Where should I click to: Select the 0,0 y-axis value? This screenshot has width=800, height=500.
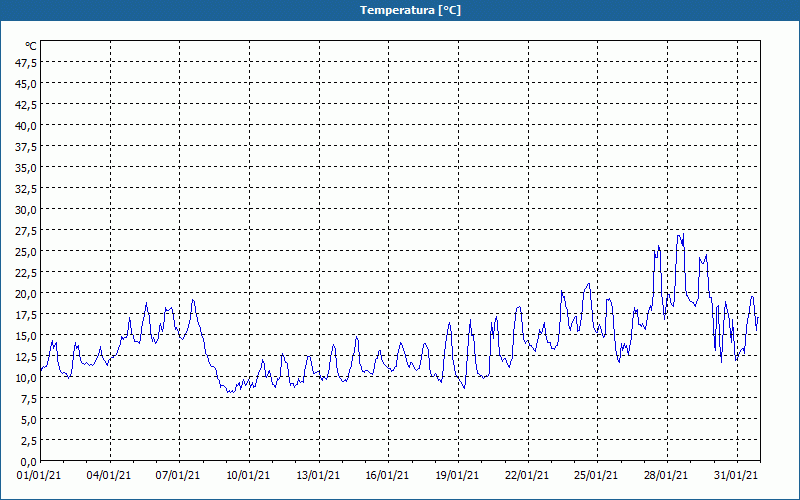tap(29, 462)
